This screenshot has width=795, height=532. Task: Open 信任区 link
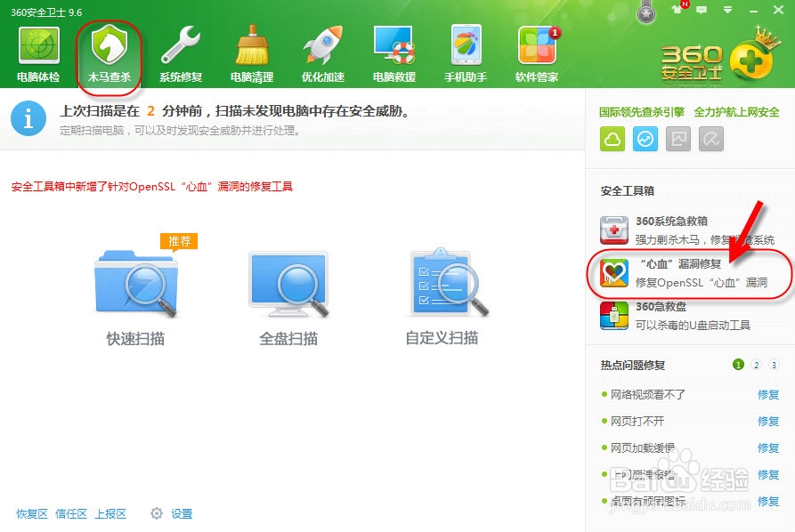pos(71,513)
